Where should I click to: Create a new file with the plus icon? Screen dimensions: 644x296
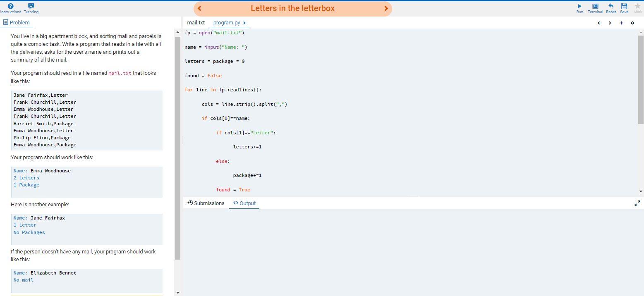coord(621,23)
